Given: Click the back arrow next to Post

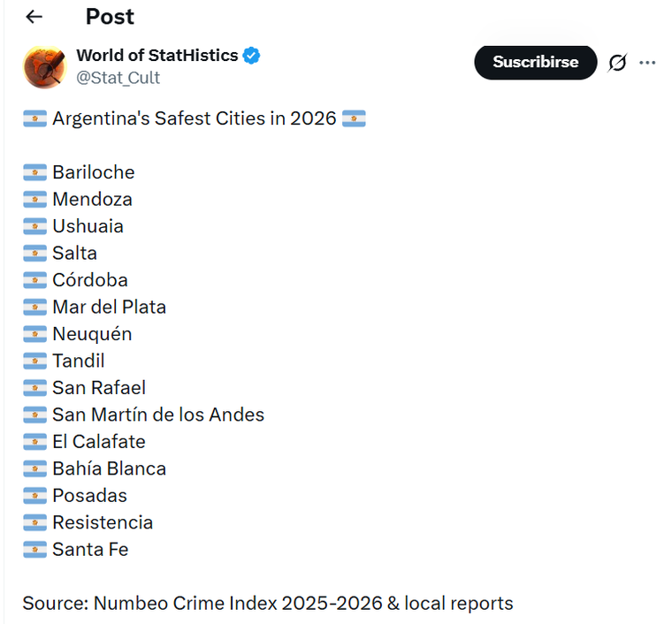Looking at the screenshot, I should coord(34,17).
